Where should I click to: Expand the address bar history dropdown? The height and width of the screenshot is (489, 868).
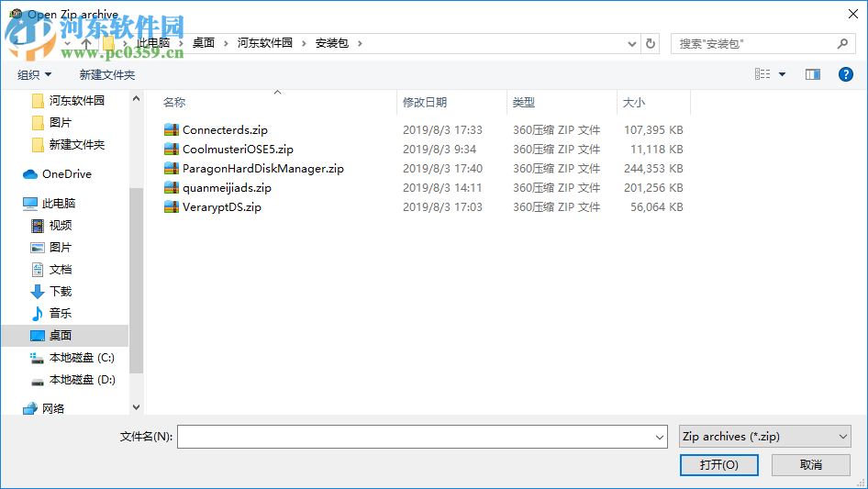[x=631, y=43]
